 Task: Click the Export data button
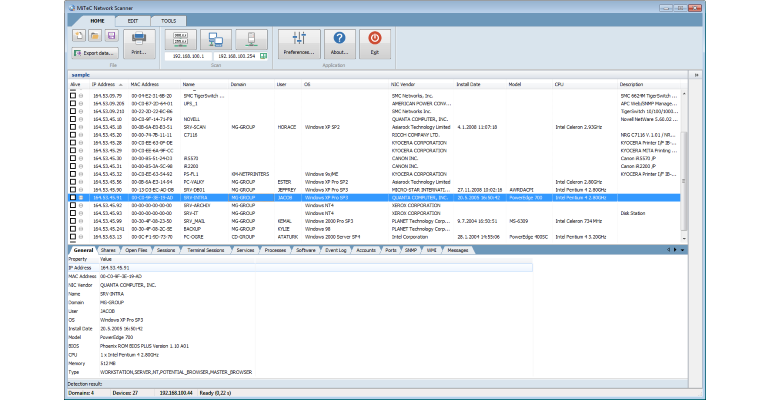point(95,53)
